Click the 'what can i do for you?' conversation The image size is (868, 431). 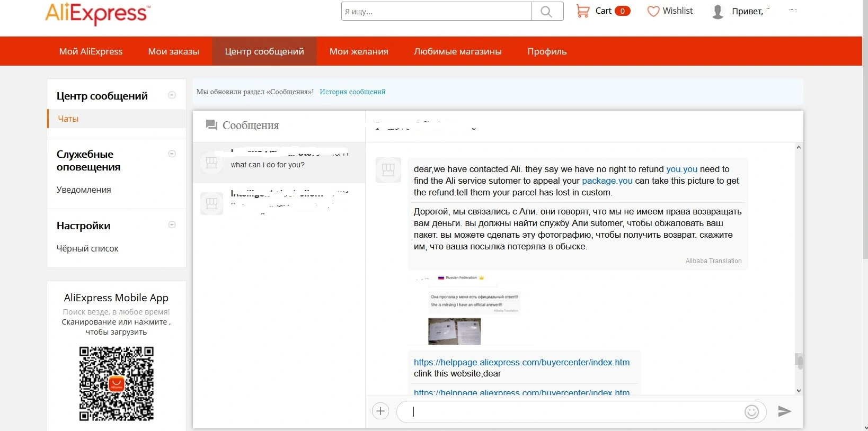(x=279, y=163)
